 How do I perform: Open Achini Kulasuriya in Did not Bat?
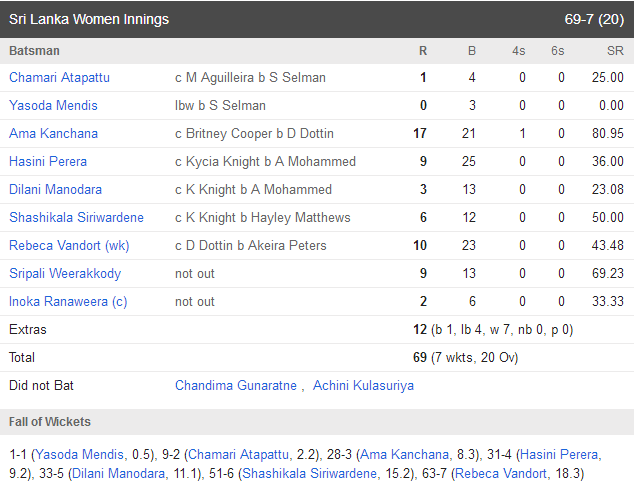click(x=363, y=385)
